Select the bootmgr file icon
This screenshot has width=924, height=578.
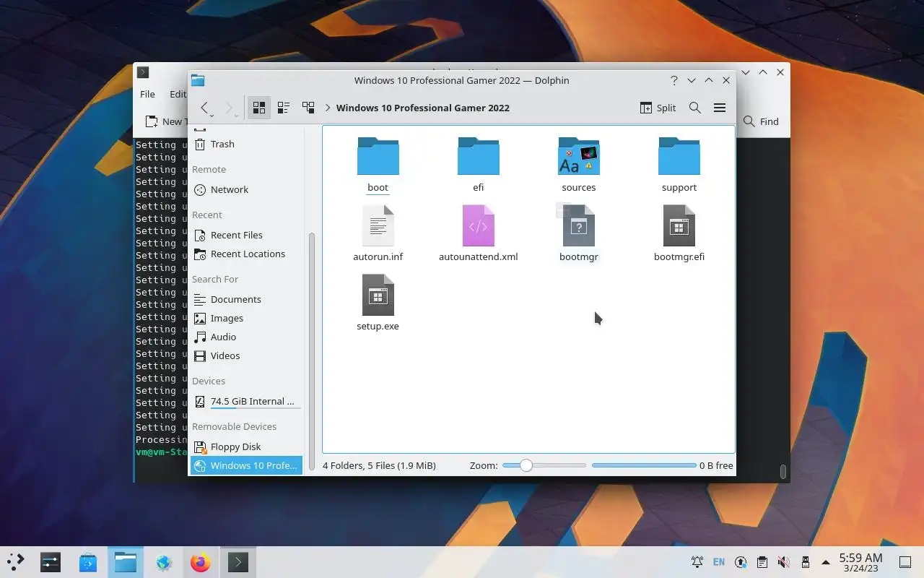(578, 225)
